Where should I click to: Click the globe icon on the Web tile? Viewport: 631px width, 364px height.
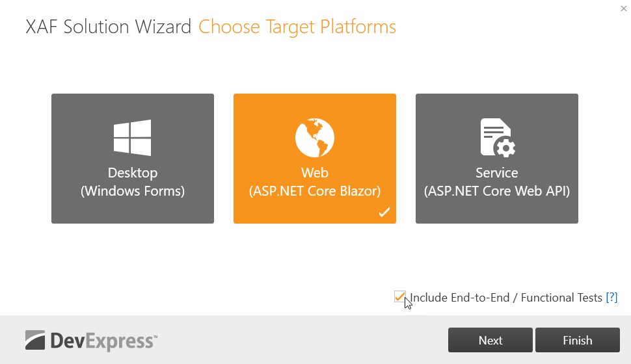(315, 138)
